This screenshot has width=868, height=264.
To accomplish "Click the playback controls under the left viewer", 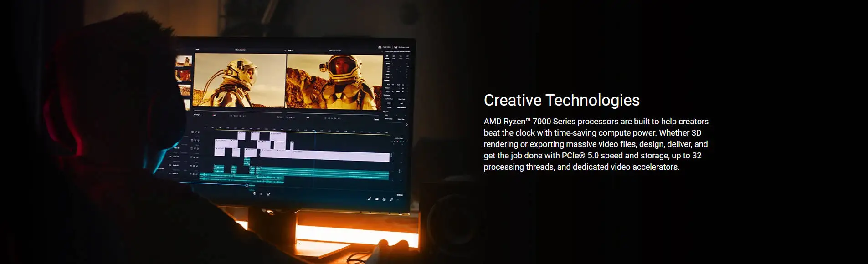I will coord(237,116).
